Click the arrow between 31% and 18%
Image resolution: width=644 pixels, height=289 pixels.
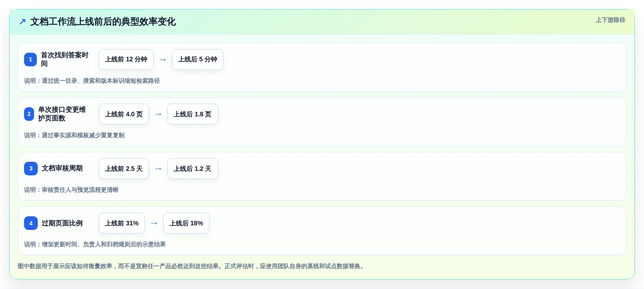pyautogui.click(x=154, y=223)
